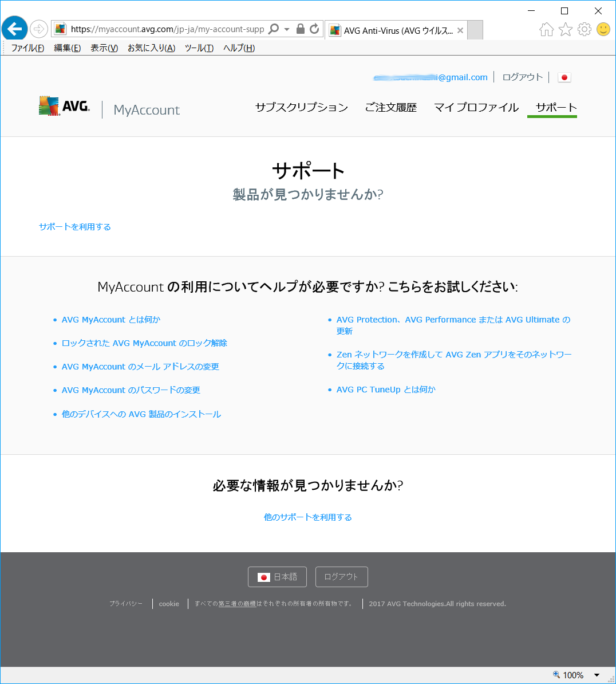Click the AVG logo
616x684 pixels.
[x=64, y=106]
